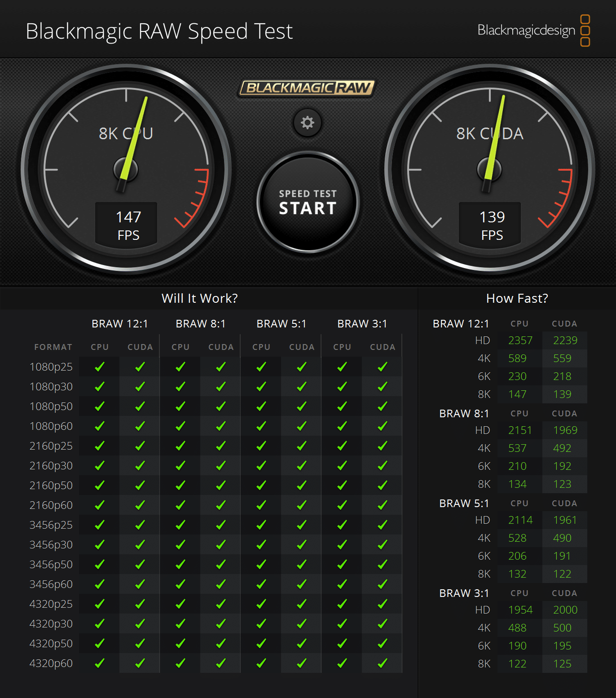This screenshot has height=698, width=616.
Task: Click the 2160p25 BRAW 5:1 CPU checkmark
Action: [261, 446]
